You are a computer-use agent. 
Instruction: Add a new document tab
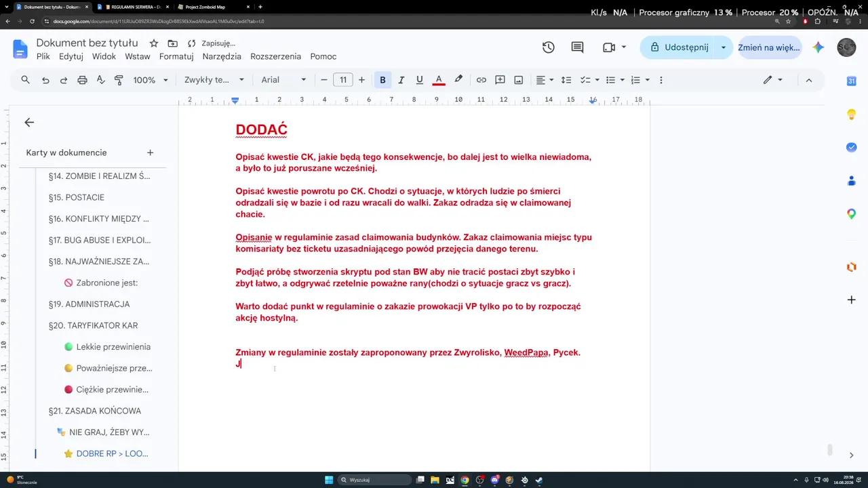150,152
